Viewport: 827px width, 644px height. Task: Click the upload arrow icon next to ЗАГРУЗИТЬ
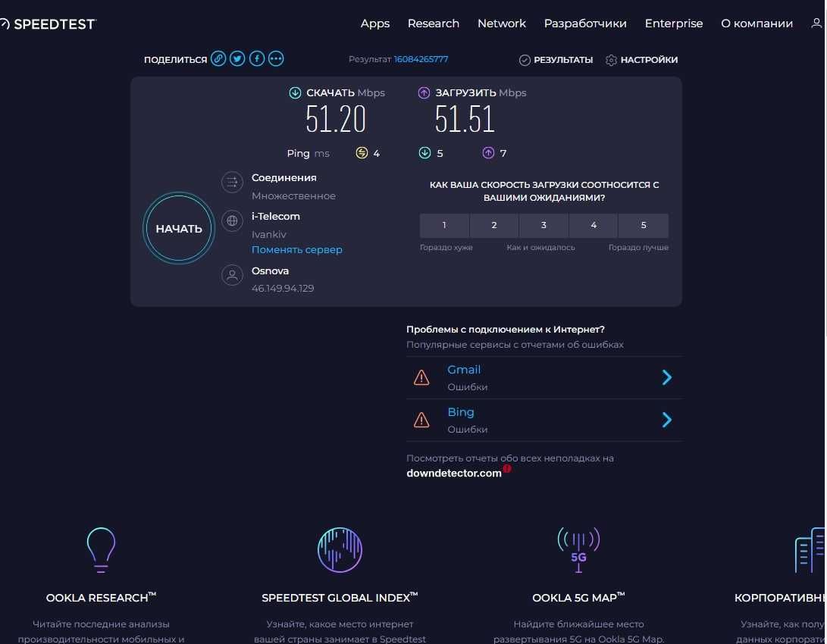point(424,92)
